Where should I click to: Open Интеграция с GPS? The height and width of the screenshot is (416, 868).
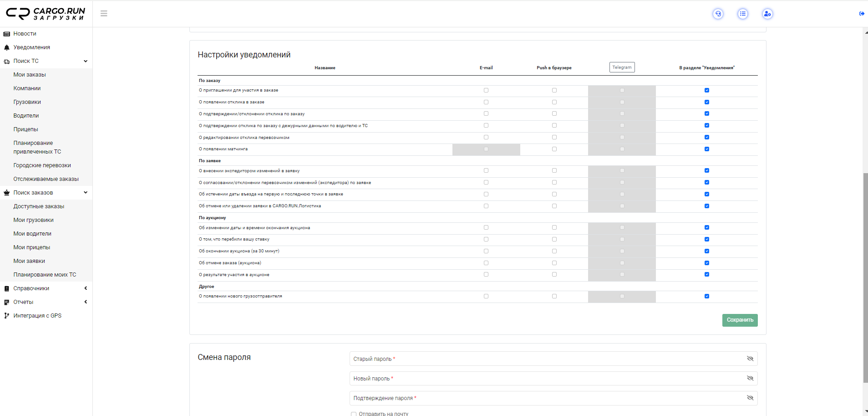click(x=37, y=316)
